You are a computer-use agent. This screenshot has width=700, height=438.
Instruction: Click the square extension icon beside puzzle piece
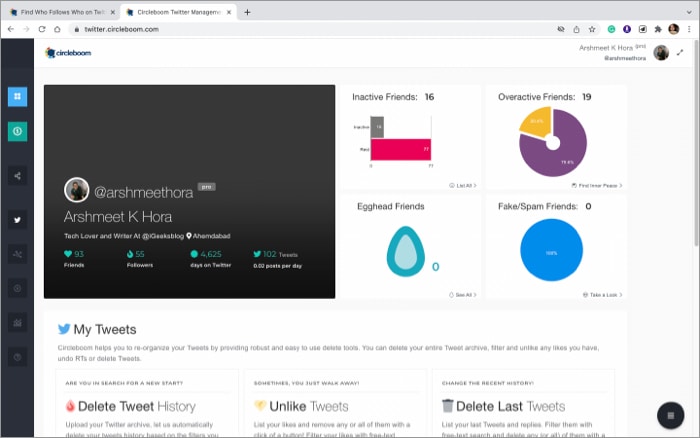642,29
